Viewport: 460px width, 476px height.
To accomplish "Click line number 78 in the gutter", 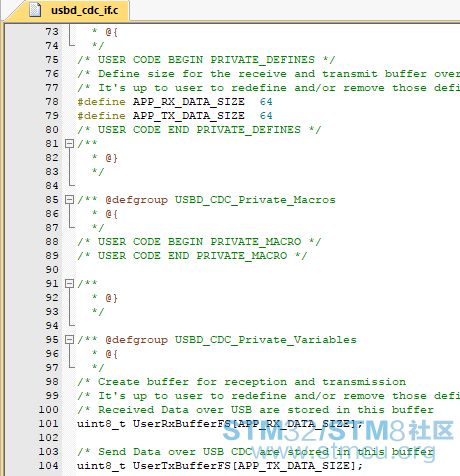I will click(52, 102).
